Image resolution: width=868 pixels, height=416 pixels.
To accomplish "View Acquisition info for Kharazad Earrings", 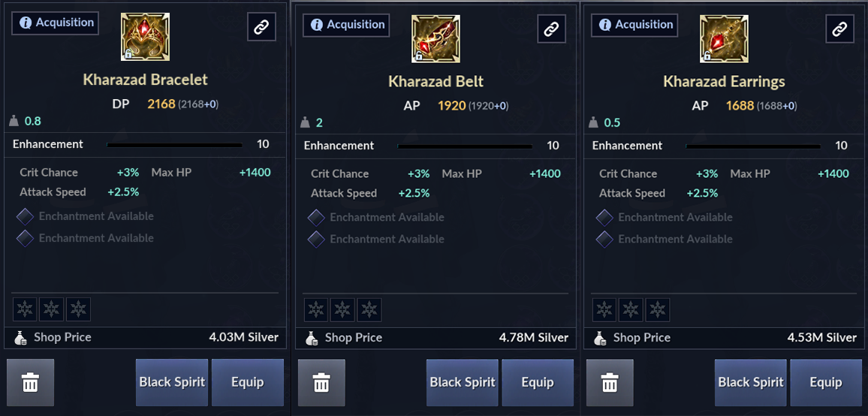I will pyautogui.click(x=634, y=25).
